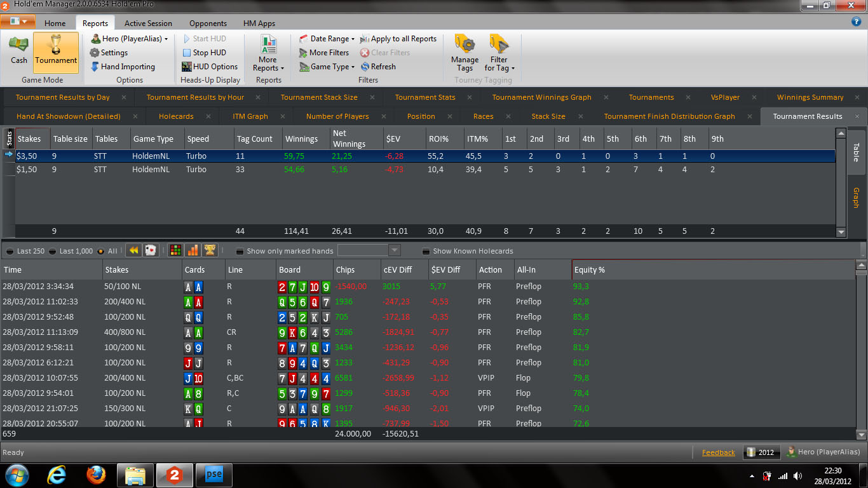Viewport: 868px width, 488px height.
Task: Click the playing cards icon in hands toolbar
Action: pos(150,250)
